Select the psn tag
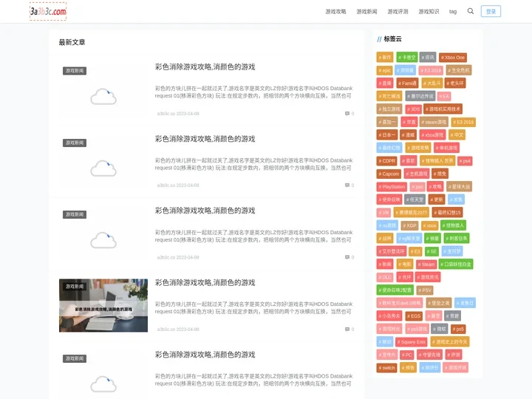The image size is (532, 399). click(417, 187)
